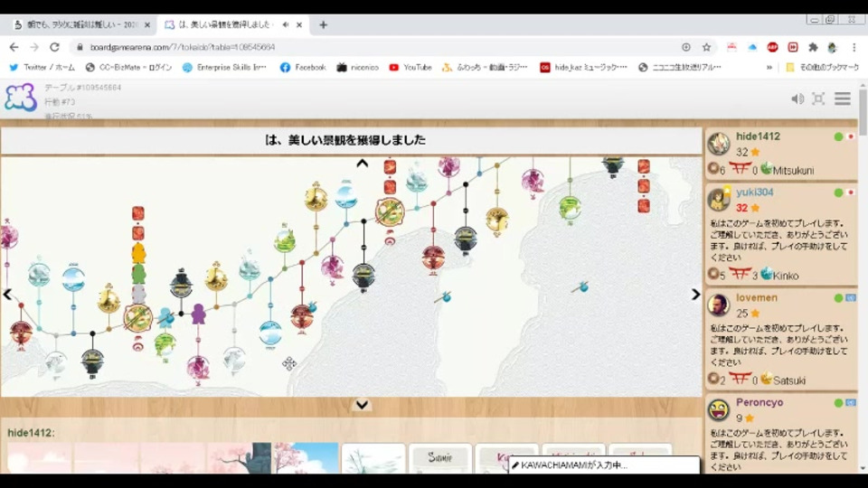The image size is (868, 488).
Task: Click the browser back button
Action: (x=14, y=47)
